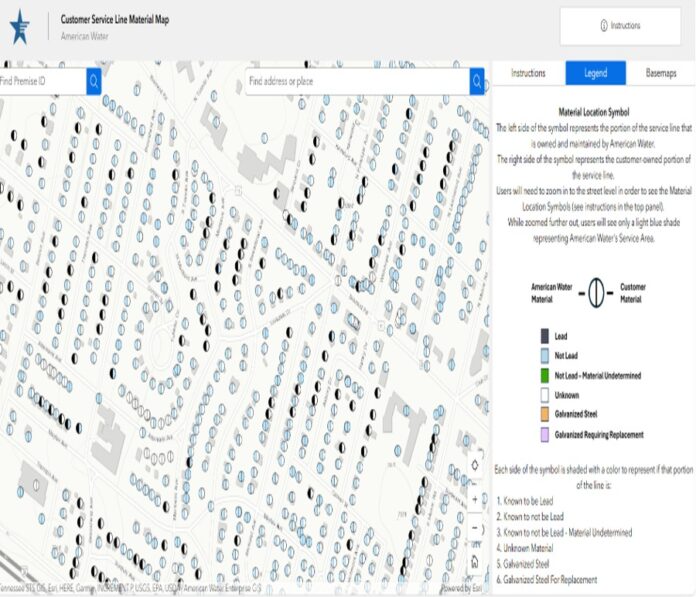
Task: Click the Not Lead light blue swatch
Action: point(545,356)
